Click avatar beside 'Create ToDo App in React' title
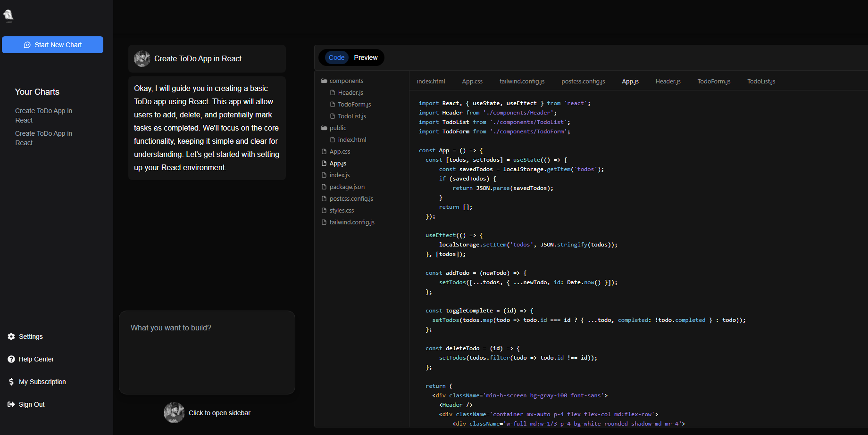868x435 pixels. coord(142,59)
